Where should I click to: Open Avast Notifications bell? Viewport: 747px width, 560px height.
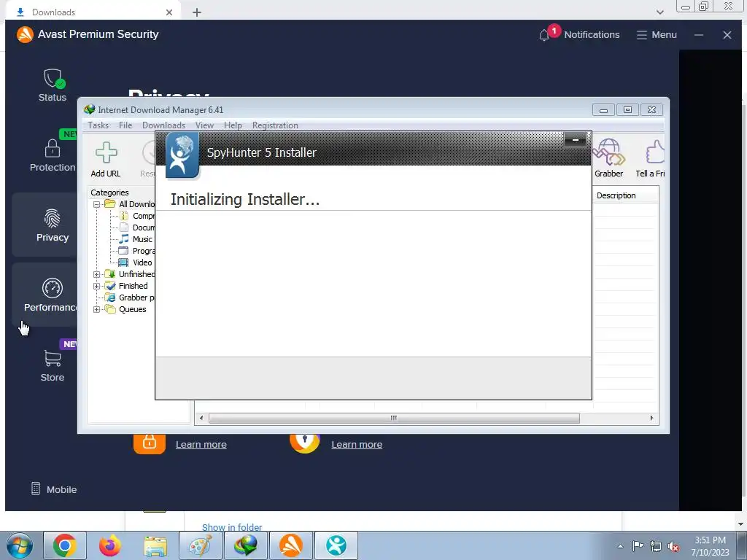(579, 34)
